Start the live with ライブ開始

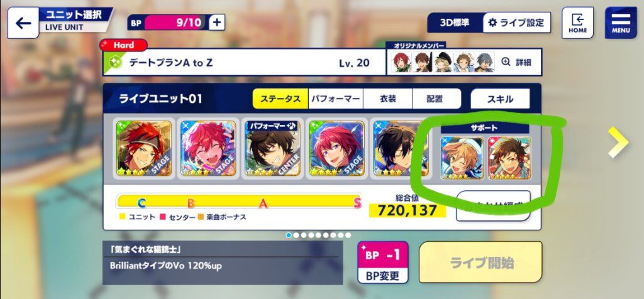point(480,263)
